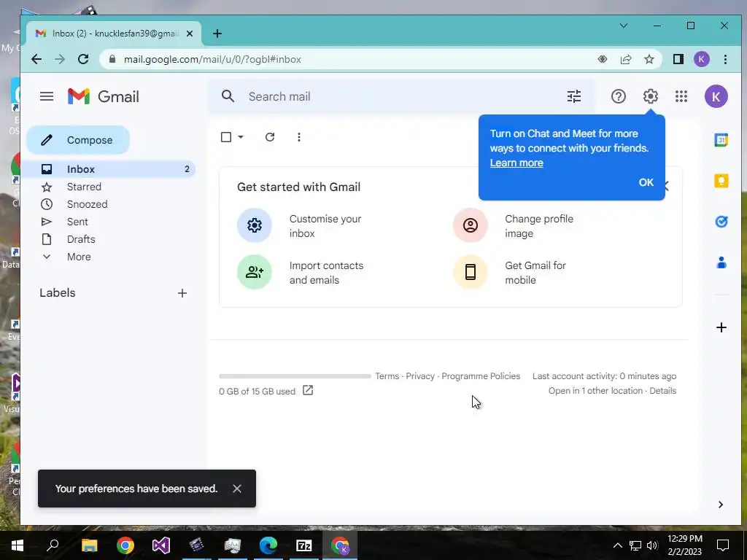This screenshot has height=560, width=747.
Task: Compose a new email
Action: [78, 140]
